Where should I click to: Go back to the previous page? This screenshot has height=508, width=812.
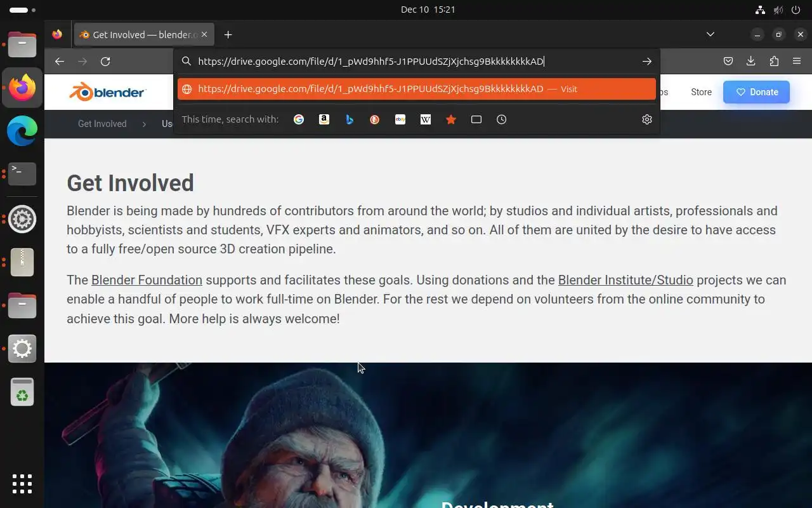pyautogui.click(x=60, y=62)
